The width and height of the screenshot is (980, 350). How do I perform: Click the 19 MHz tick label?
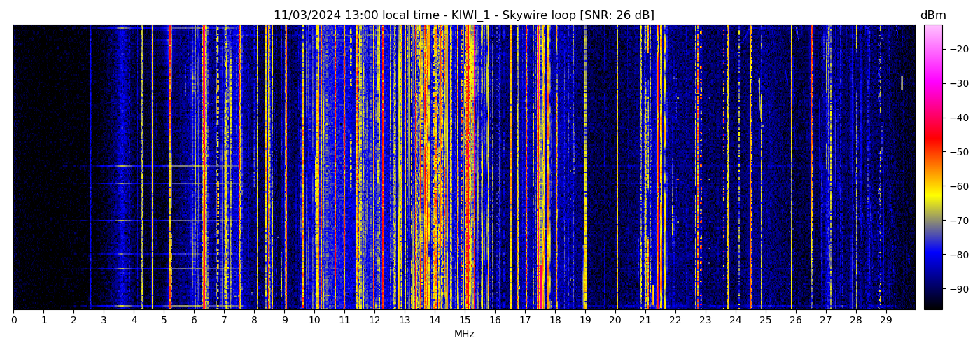point(585,321)
